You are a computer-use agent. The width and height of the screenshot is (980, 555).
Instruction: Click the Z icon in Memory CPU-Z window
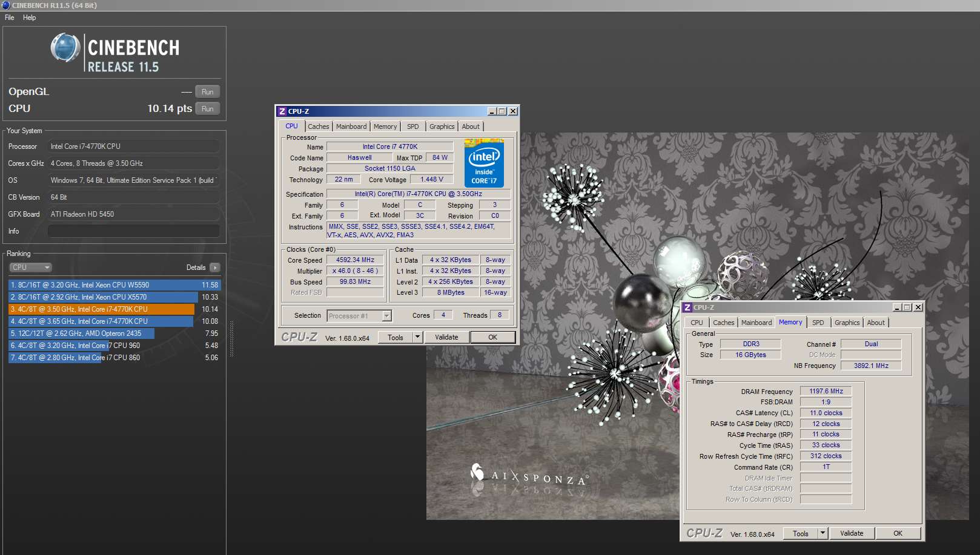687,307
